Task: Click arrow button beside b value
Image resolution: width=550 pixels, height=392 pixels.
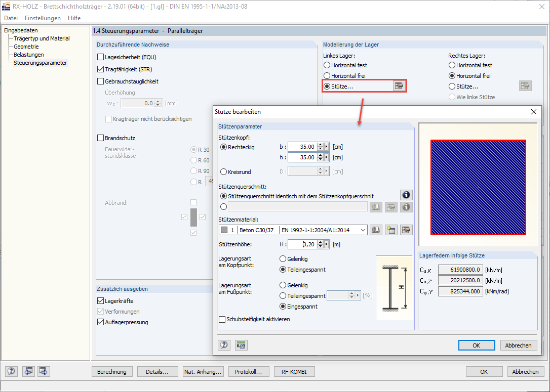Action: tap(327, 147)
